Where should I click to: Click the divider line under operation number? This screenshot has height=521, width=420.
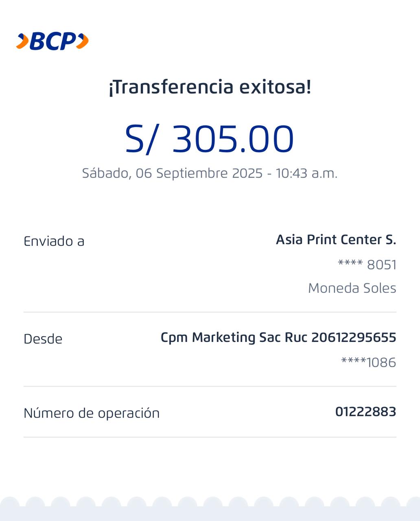[x=210, y=437]
